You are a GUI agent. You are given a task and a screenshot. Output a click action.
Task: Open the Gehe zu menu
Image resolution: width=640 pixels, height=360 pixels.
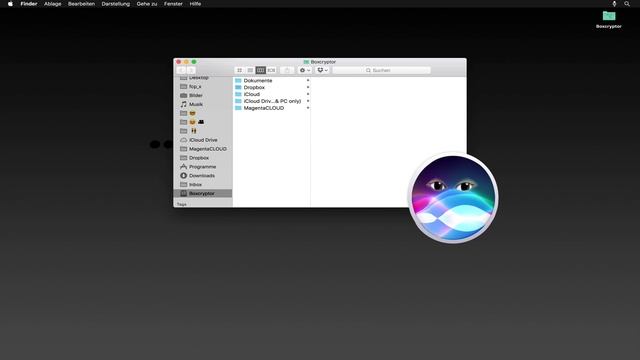pyautogui.click(x=147, y=4)
